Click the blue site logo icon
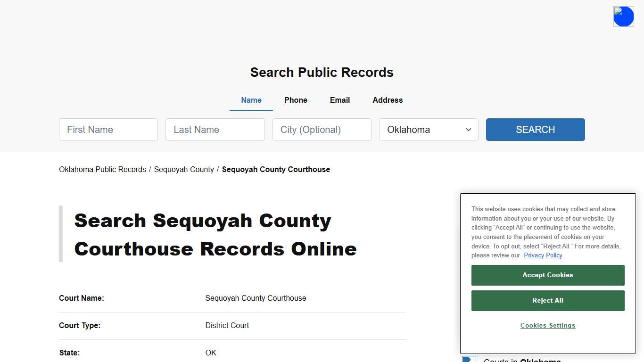The image size is (644, 362). coord(623,16)
